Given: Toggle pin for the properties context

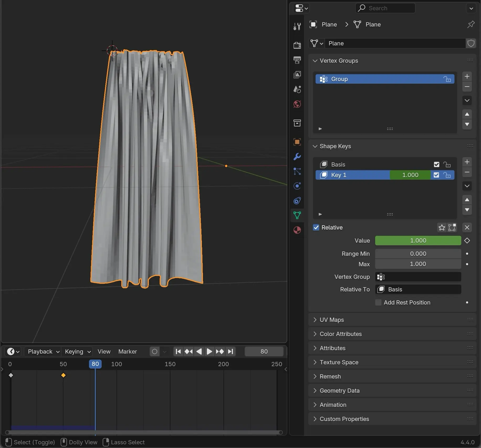Looking at the screenshot, I should 471,24.
